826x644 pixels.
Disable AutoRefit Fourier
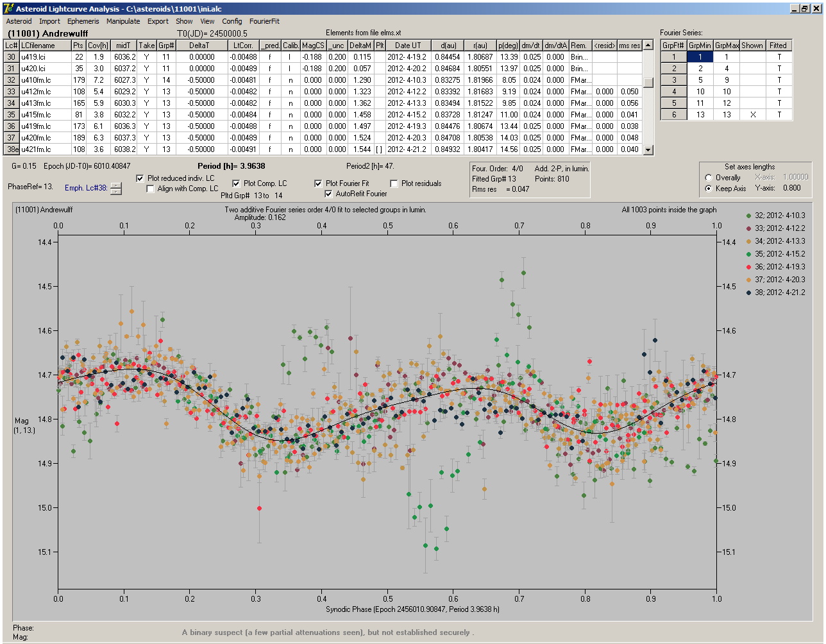pyautogui.click(x=328, y=194)
